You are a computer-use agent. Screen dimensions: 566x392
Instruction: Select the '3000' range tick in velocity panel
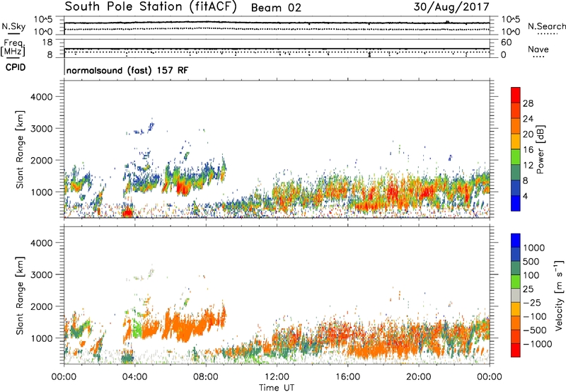point(41,275)
